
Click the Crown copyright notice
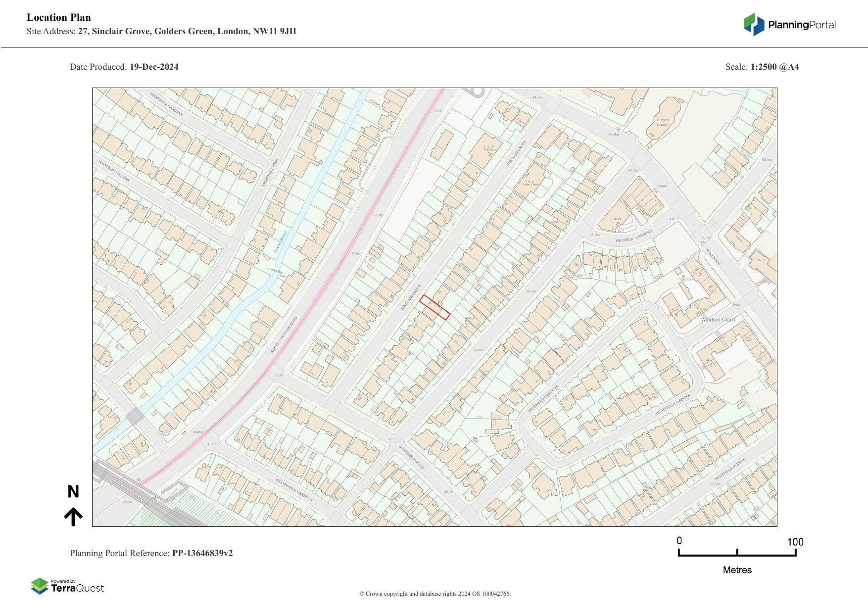434,594
